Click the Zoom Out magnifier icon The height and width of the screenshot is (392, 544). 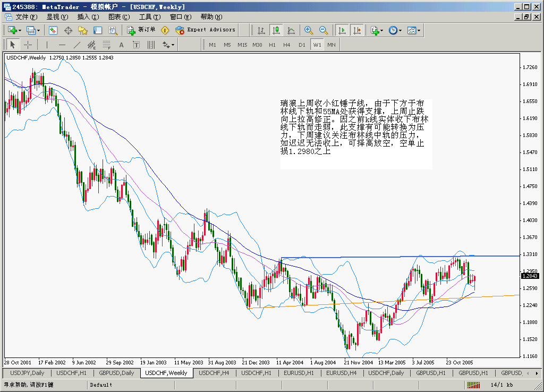[x=323, y=30]
